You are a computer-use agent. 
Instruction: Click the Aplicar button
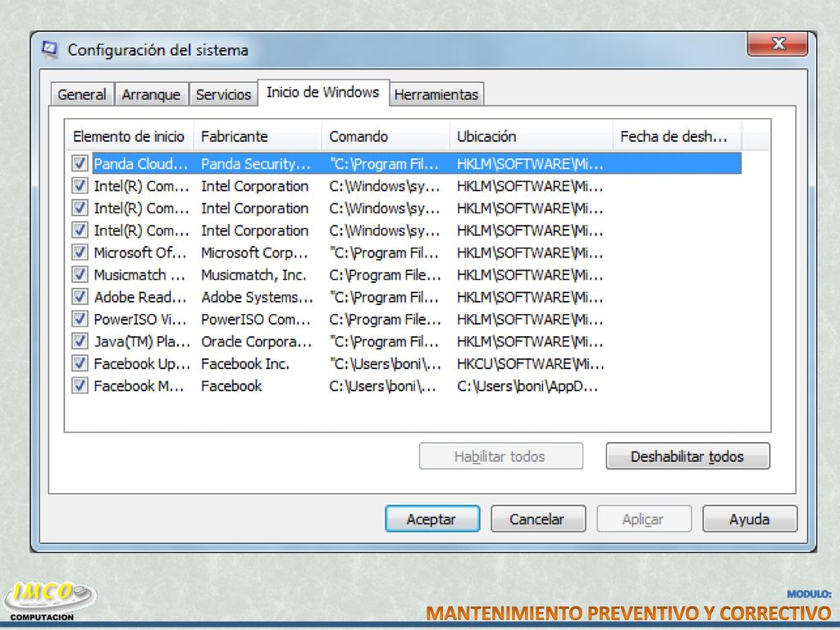[x=644, y=519]
